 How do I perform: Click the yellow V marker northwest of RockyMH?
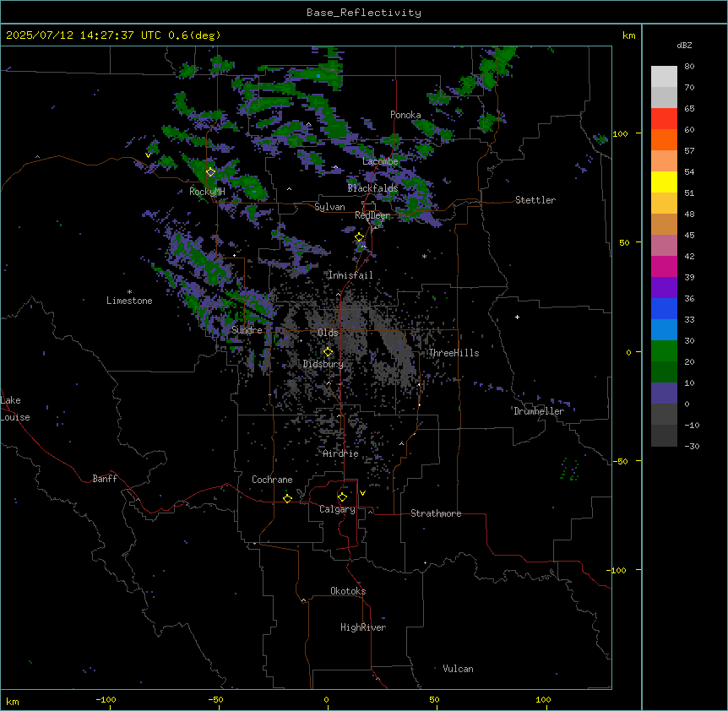tap(148, 155)
